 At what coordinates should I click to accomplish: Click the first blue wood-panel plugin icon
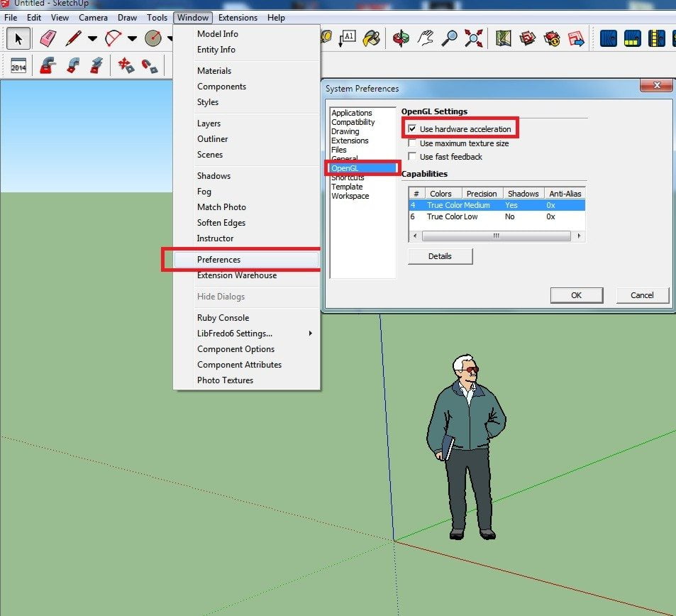tap(609, 38)
